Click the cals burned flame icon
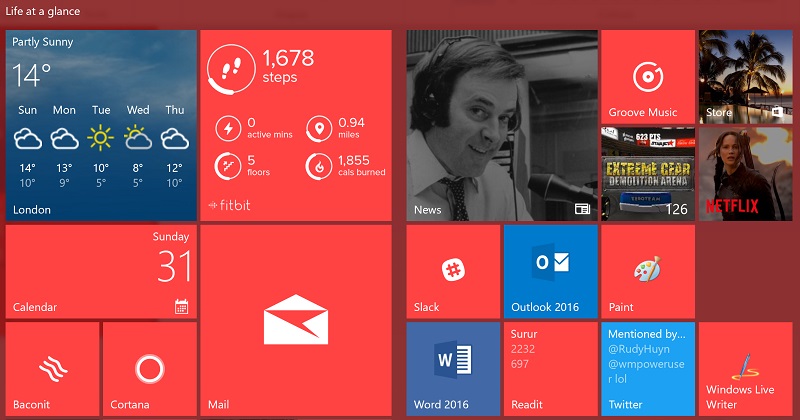 (319, 166)
